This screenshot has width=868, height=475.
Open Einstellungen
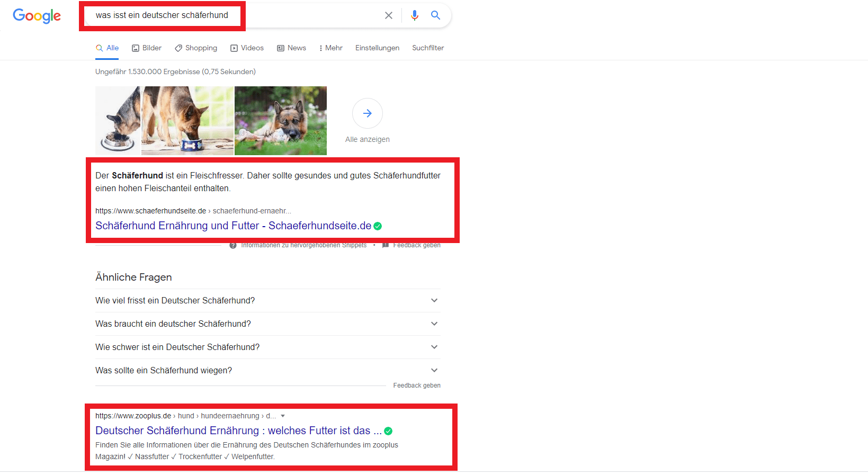click(377, 48)
